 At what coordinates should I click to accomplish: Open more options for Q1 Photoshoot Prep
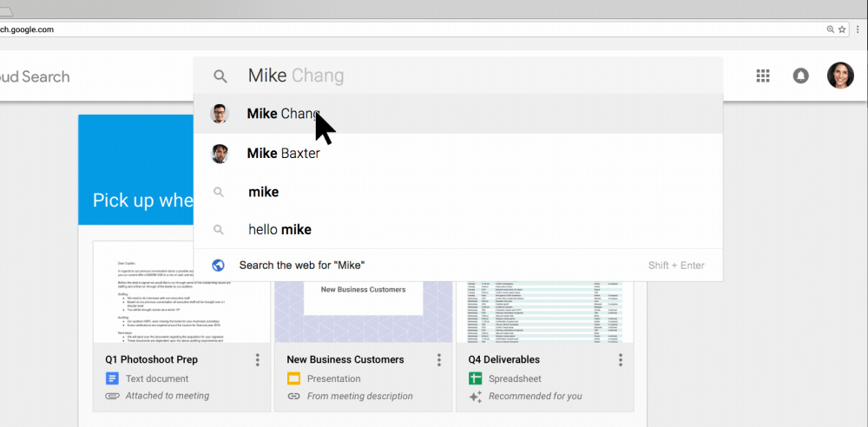[258, 360]
